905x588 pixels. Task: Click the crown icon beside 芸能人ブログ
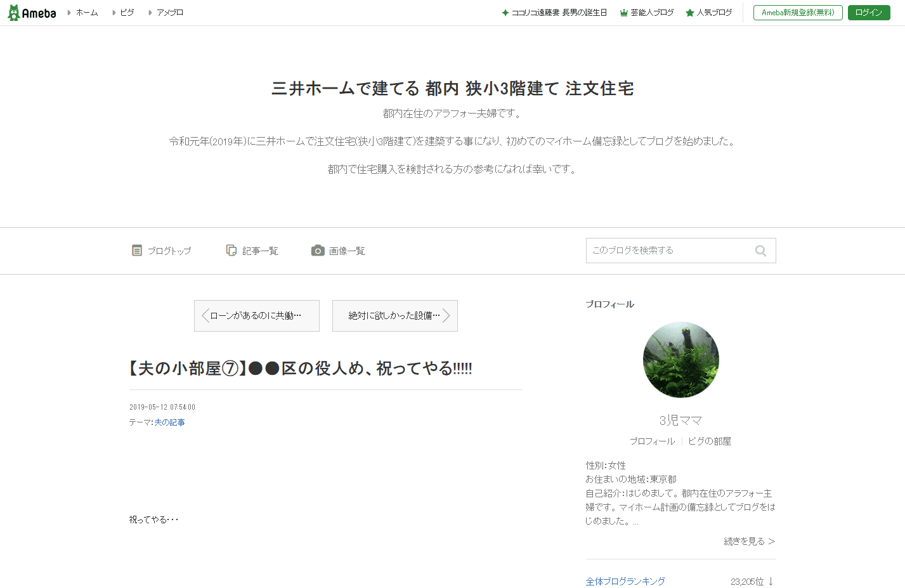623,13
